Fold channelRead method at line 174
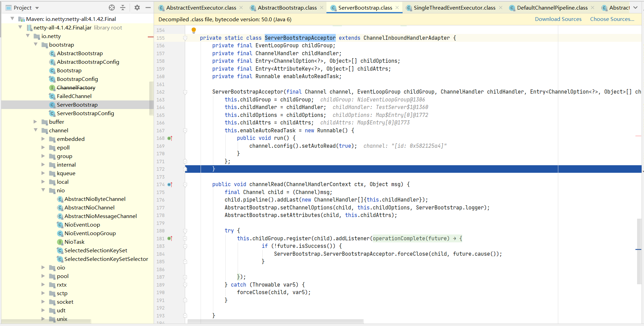 point(185,184)
